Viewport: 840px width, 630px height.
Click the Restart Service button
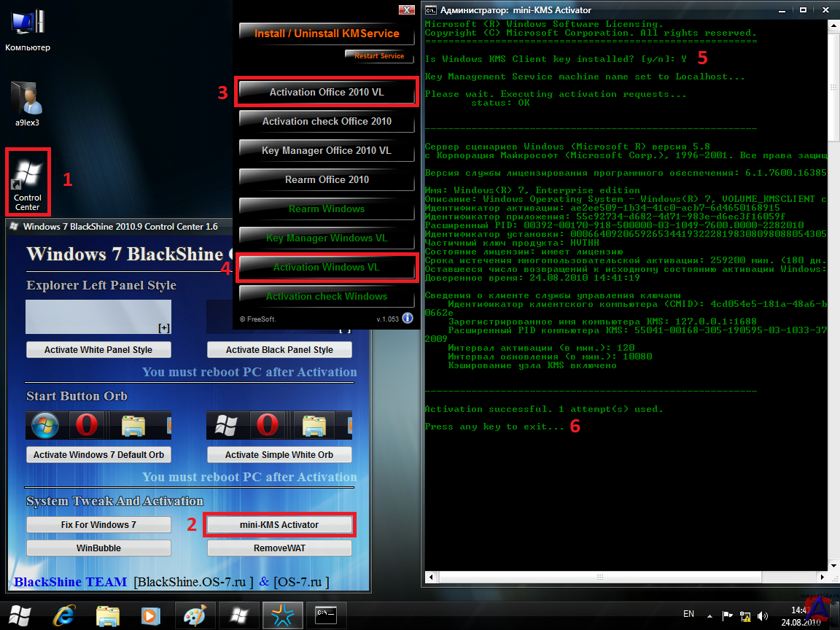click(x=378, y=56)
